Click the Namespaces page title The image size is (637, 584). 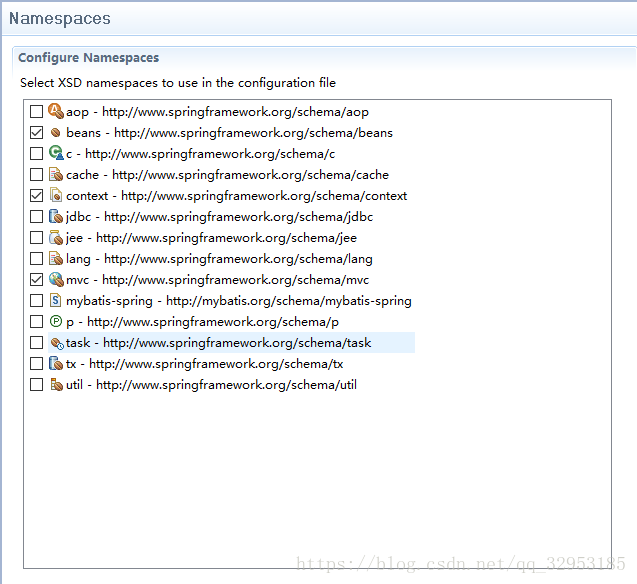click(x=60, y=18)
